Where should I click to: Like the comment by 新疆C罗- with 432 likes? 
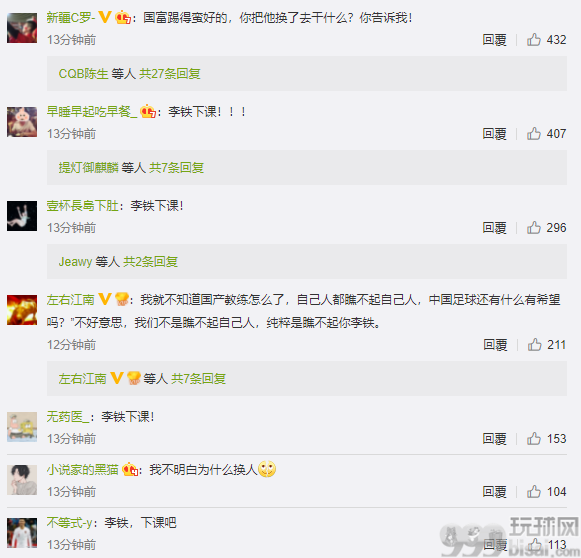(x=534, y=39)
